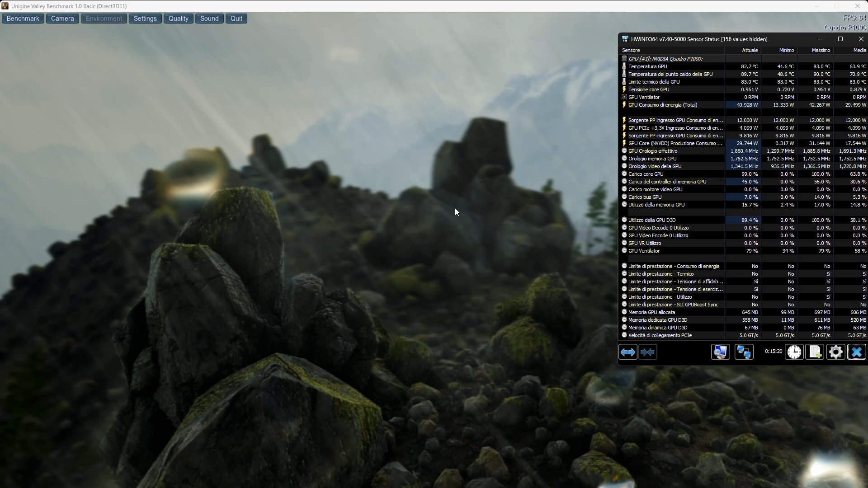This screenshot has width=868, height=488.
Task: Click the grey collapse-columns arrows in HWiNFO
Action: click(x=648, y=352)
